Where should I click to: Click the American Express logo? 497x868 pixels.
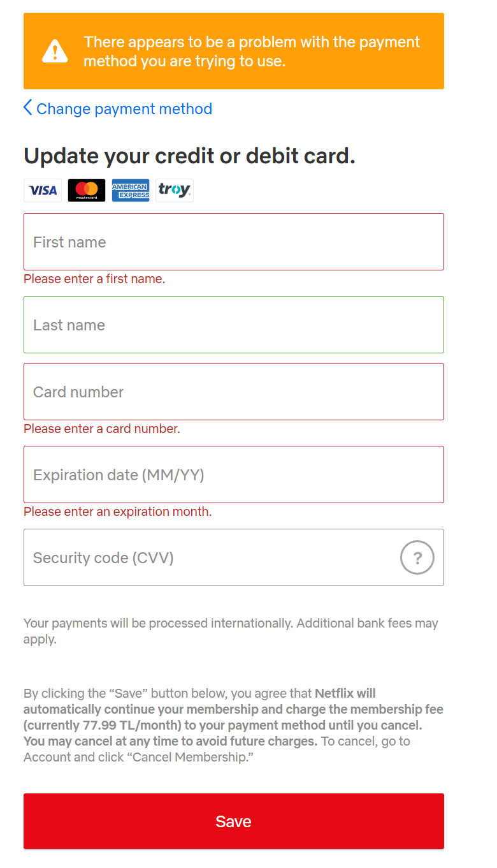pyautogui.click(x=131, y=190)
